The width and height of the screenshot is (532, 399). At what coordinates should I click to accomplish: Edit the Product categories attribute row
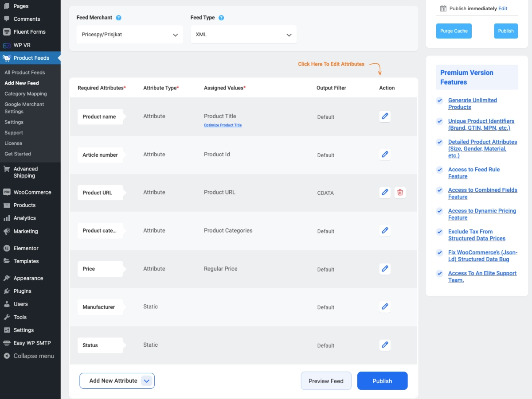tap(385, 231)
